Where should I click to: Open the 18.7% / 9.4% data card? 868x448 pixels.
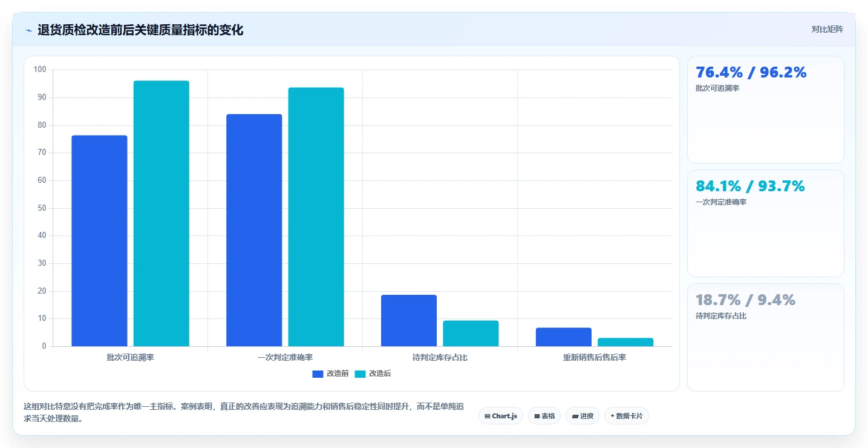[766, 337]
